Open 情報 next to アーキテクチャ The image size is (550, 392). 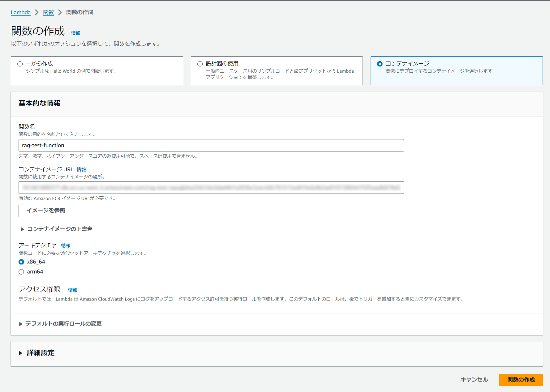(x=66, y=245)
